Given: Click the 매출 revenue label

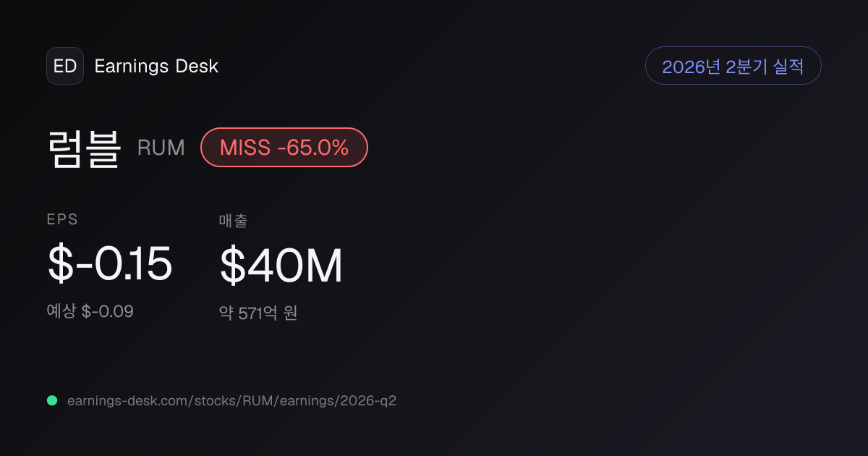Looking at the screenshot, I should [x=234, y=221].
